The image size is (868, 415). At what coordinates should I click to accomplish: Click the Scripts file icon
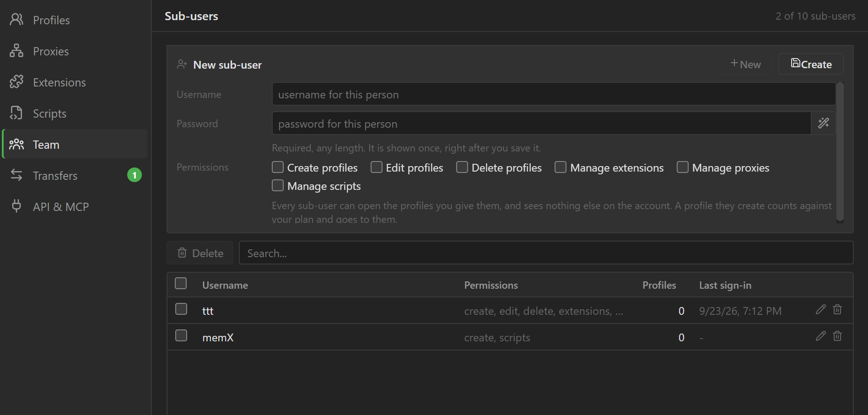pos(16,113)
